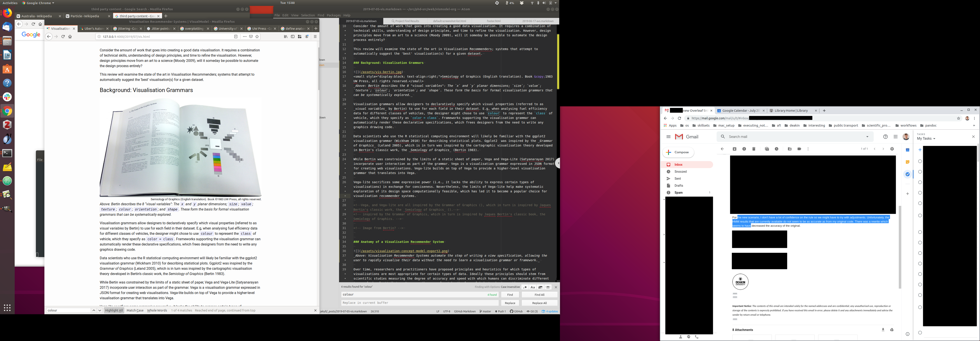980x341 pixels.
Task: Open the Google Chrome app menu in top bar
Action: [x=38, y=3]
